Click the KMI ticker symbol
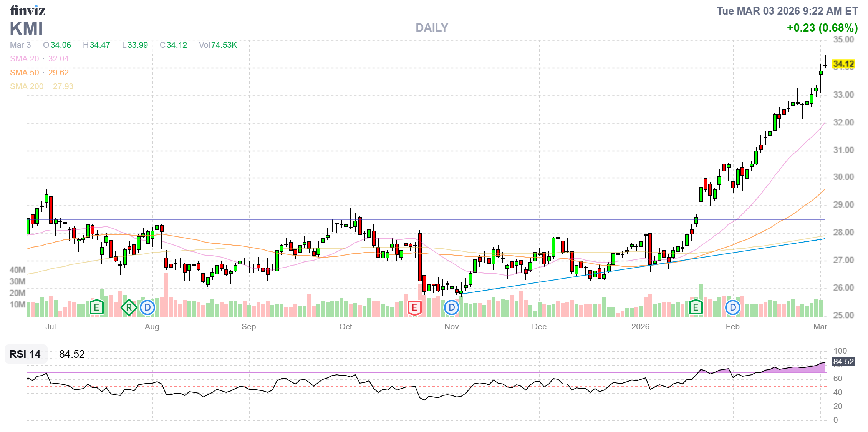The width and height of the screenshot is (868, 432). [27, 29]
